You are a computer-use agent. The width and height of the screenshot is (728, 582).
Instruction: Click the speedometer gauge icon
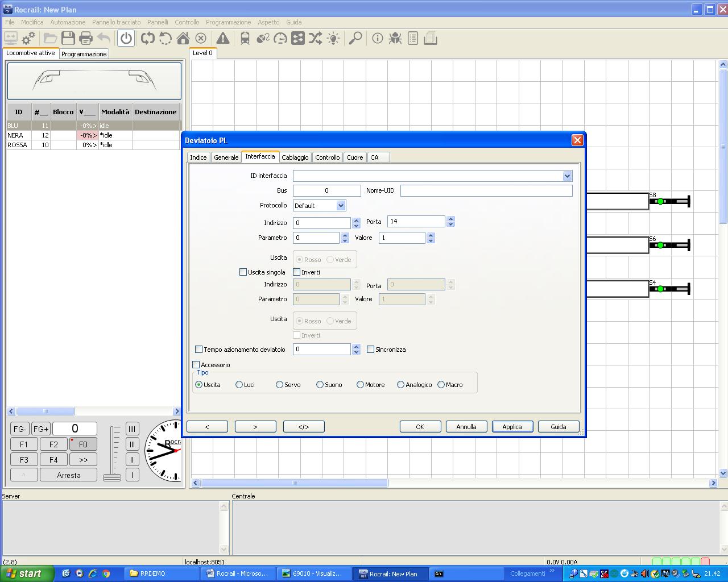tap(280, 38)
